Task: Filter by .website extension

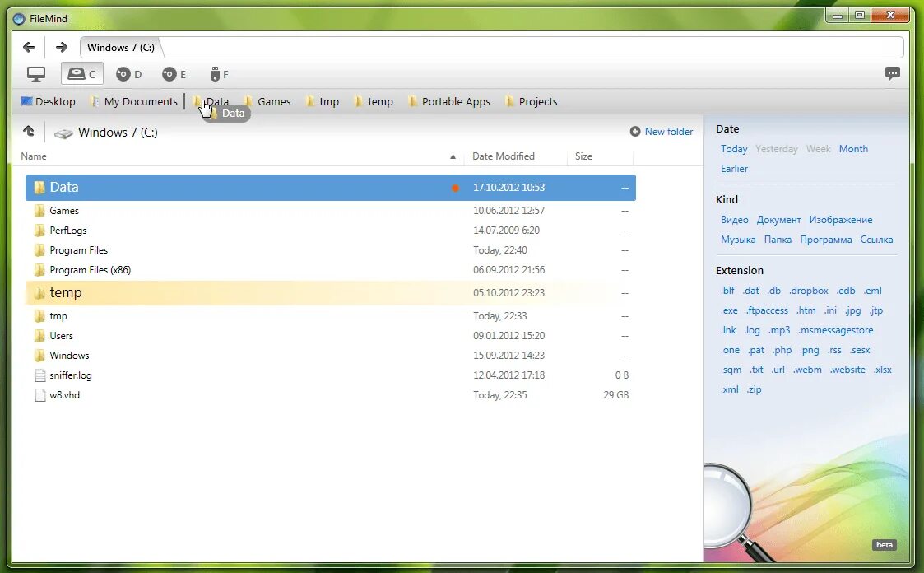Action: click(x=847, y=370)
